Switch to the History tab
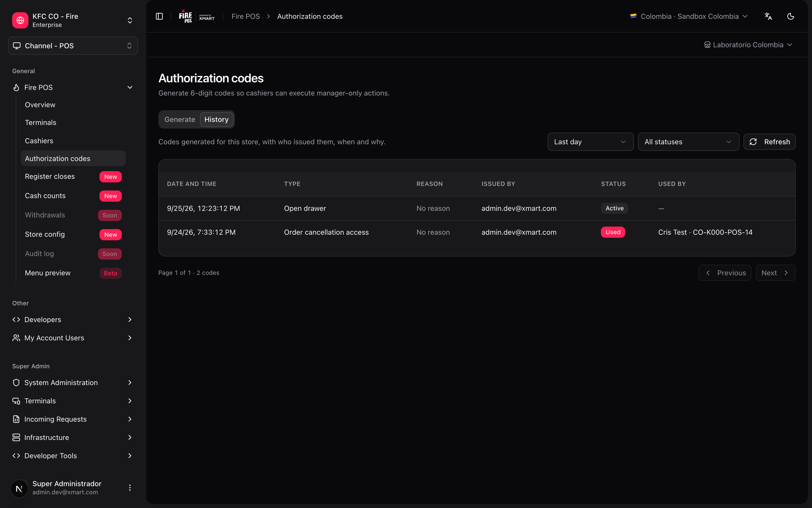 point(216,120)
